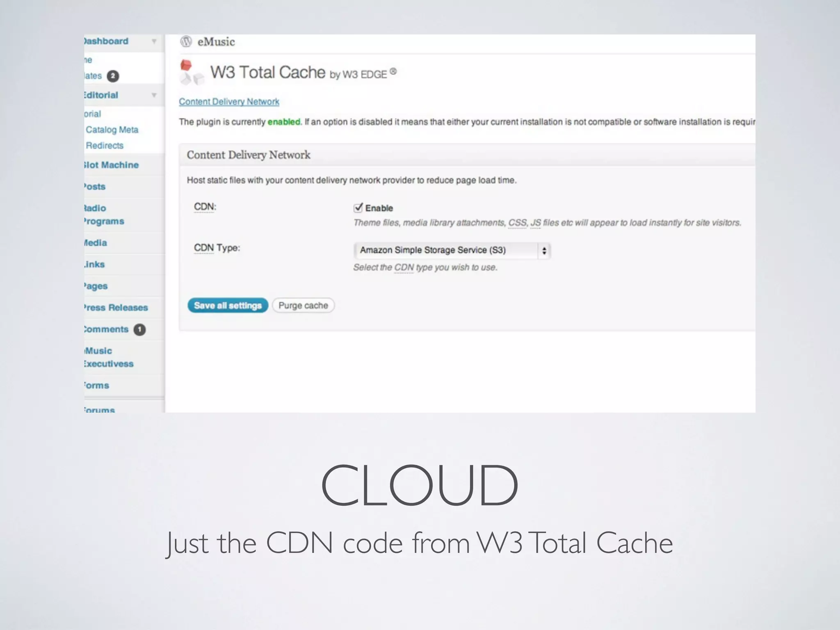This screenshot has height=630, width=840.
Task: Click 'Select the CDN type you wish to use.'
Action: (425, 267)
